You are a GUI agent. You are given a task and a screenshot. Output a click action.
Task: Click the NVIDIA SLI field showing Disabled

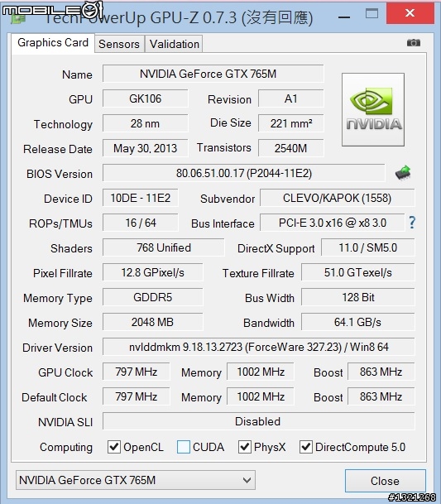(259, 421)
